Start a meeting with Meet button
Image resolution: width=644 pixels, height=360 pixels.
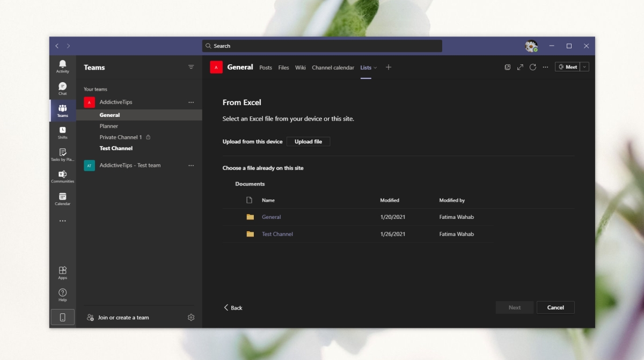(568, 67)
